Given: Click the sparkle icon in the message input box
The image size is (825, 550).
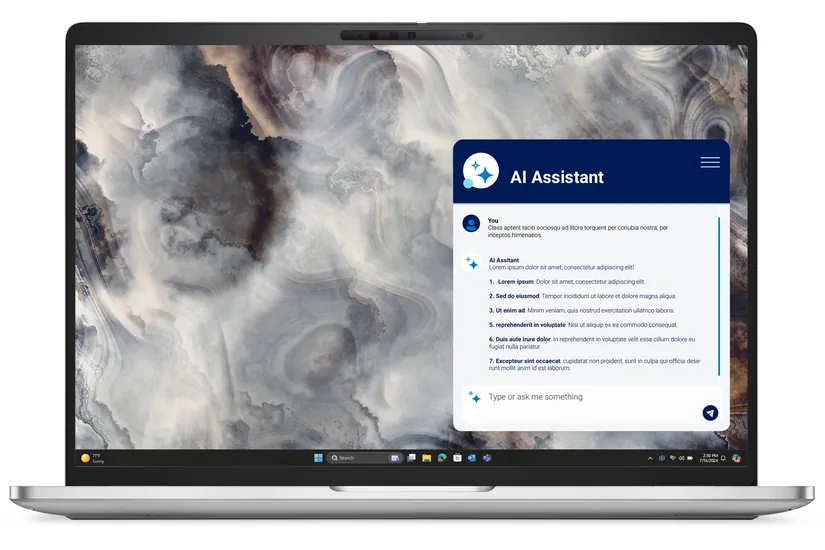Looking at the screenshot, I should 474,397.
